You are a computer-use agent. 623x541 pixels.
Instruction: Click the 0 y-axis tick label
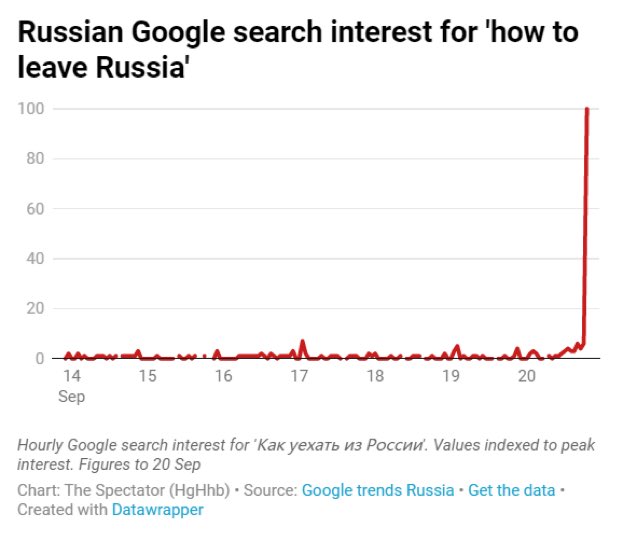tap(39, 358)
